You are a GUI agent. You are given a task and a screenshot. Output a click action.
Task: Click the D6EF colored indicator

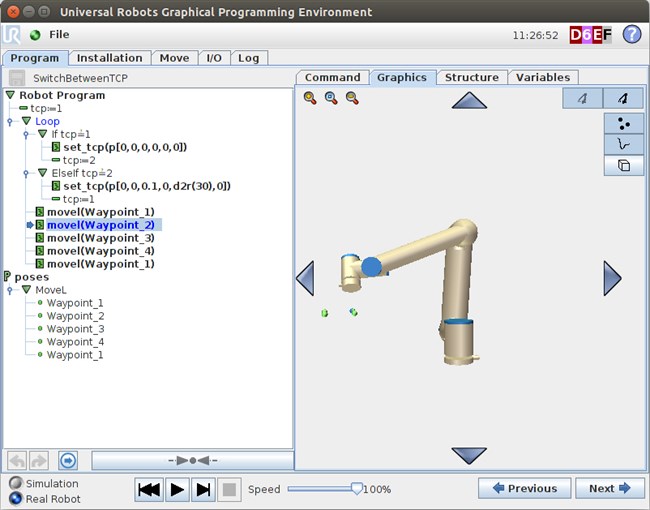pos(590,35)
